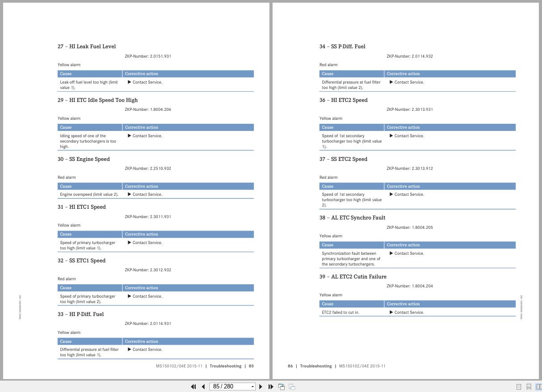Image resolution: width=542 pixels, height=392 pixels.
Task: Click right page footer '86 | Troubleshooting'
Action: coord(310,366)
